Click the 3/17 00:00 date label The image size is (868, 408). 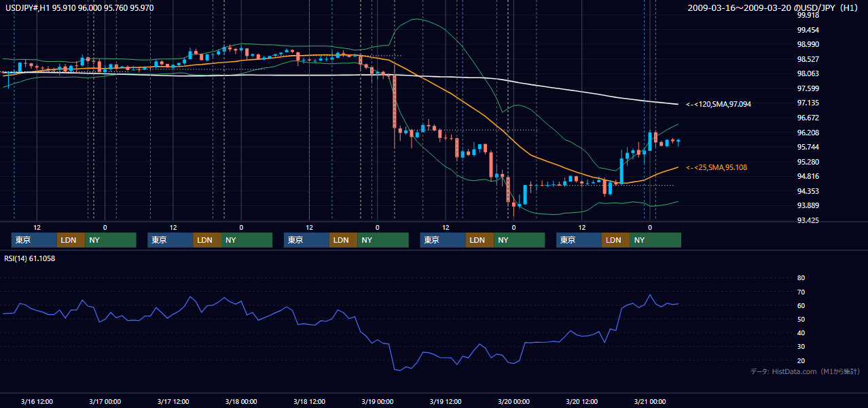point(105,401)
